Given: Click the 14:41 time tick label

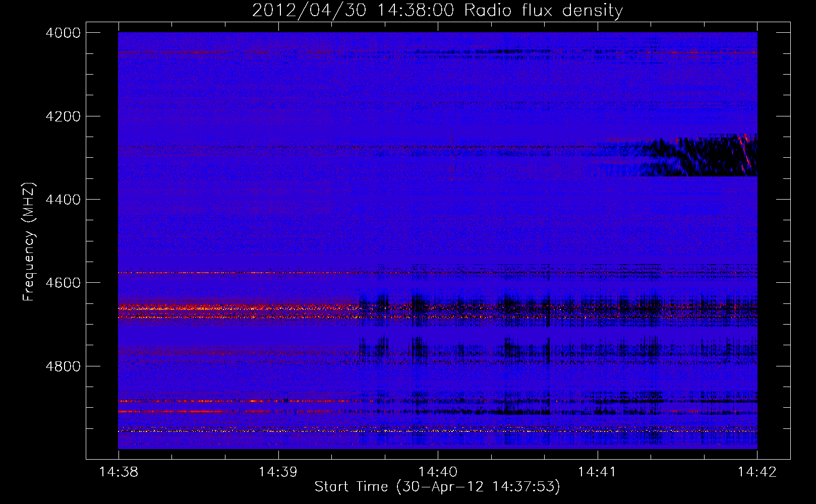Looking at the screenshot, I should [597, 472].
